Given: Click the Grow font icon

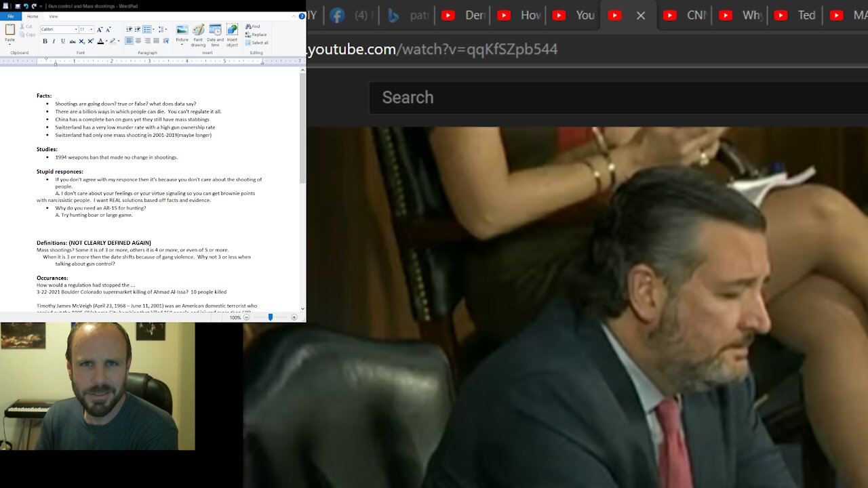Looking at the screenshot, I should (100, 30).
